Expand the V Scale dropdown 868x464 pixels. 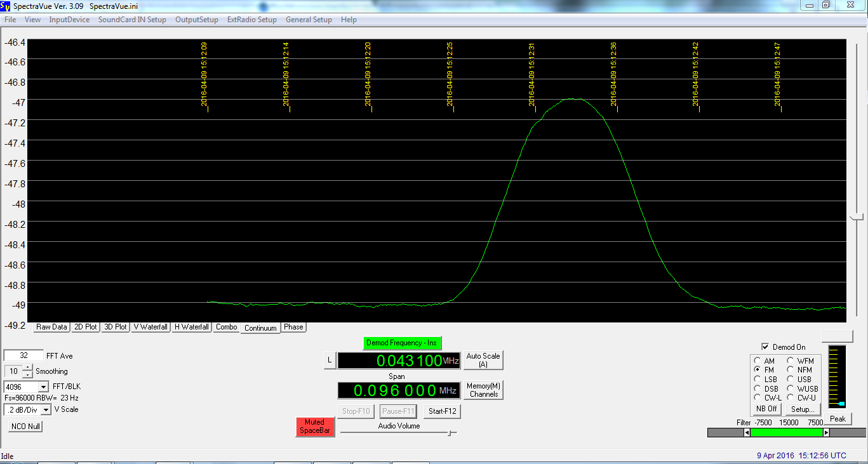click(x=46, y=409)
